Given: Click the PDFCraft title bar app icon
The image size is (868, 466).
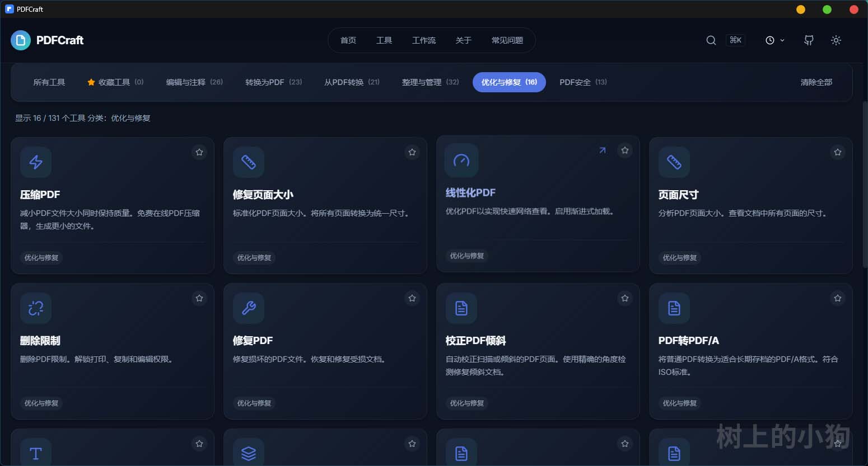Looking at the screenshot, I should coord(9,9).
